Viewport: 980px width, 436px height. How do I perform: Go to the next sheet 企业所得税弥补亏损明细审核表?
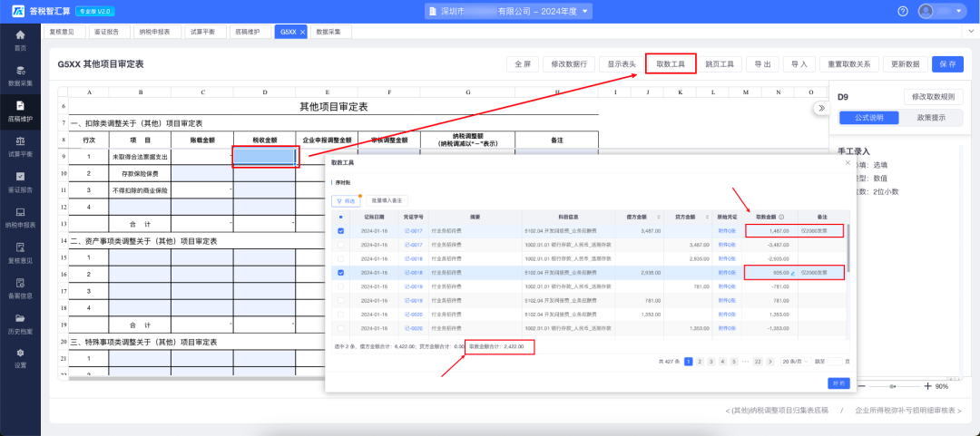908,411
